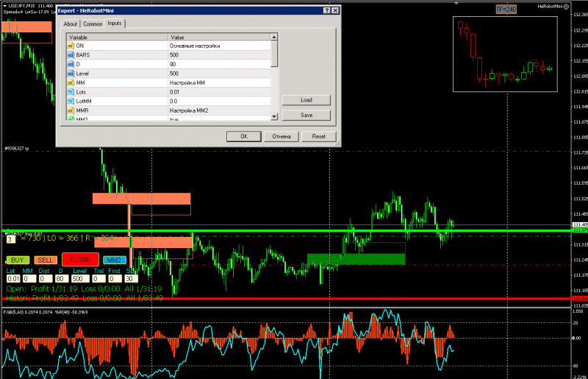Click the Lots variable name in list
588x379 pixels.
[81, 92]
